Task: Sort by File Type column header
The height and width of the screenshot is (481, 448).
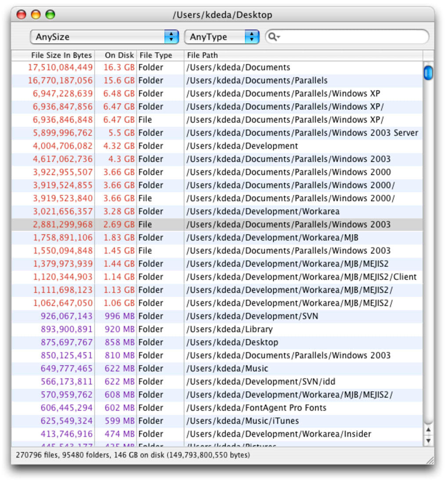Action: point(160,55)
